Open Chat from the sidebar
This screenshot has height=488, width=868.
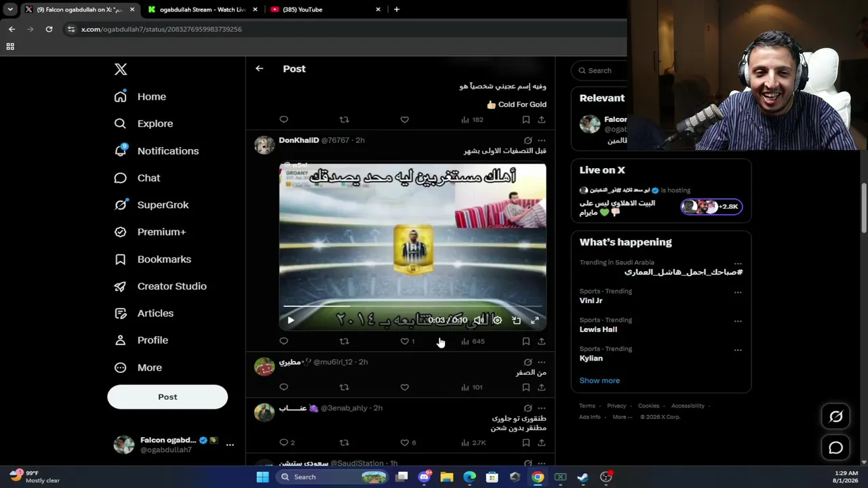pyautogui.click(x=138, y=178)
